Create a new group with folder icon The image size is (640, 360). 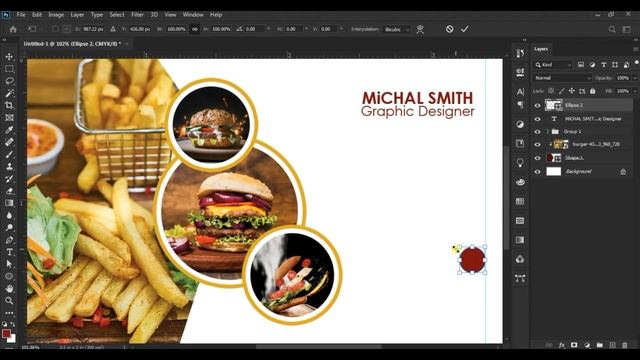pos(599,345)
